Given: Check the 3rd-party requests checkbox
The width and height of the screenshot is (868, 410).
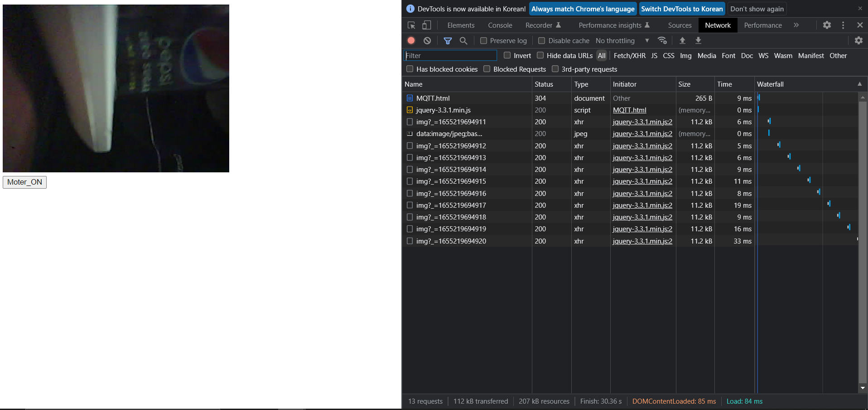Looking at the screenshot, I should 555,69.
